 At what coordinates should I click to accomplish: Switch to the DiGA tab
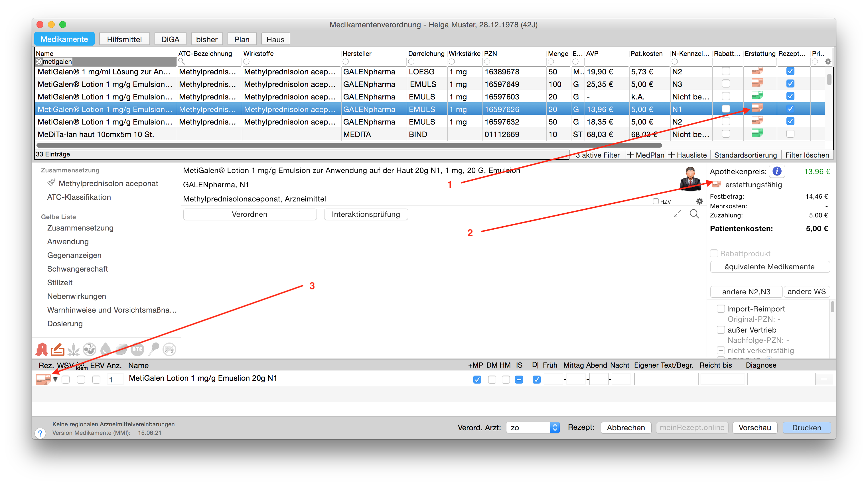170,39
